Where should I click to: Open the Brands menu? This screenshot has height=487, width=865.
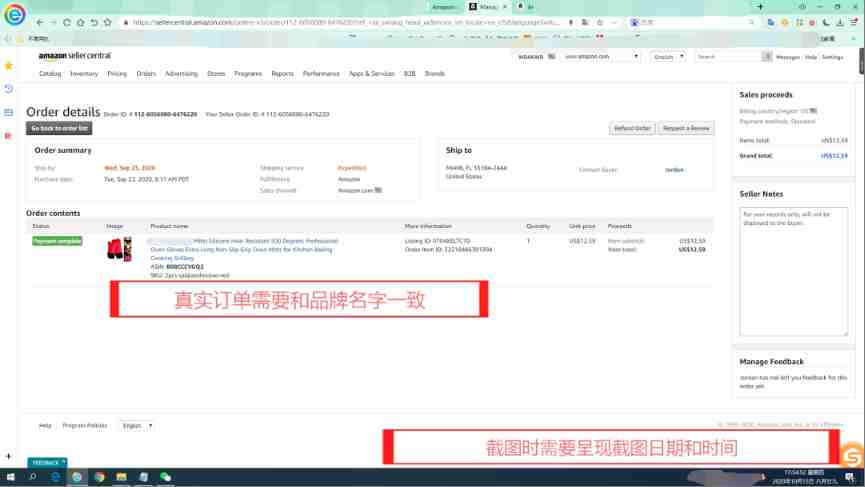click(435, 73)
